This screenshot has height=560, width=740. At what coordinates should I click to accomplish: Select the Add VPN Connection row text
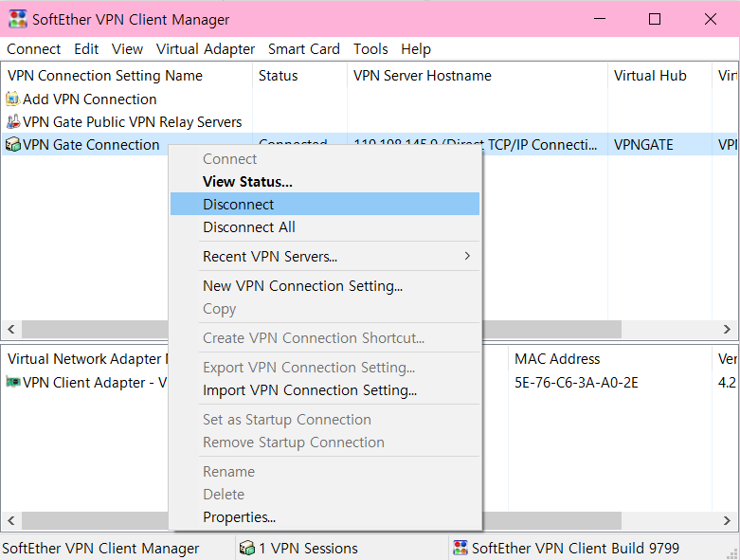(90, 99)
